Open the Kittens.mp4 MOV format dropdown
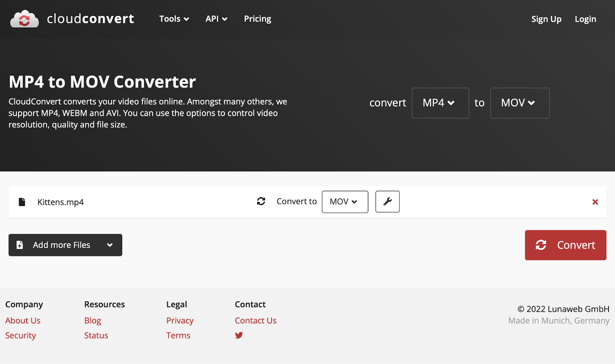This screenshot has width=615, height=364. point(345,202)
